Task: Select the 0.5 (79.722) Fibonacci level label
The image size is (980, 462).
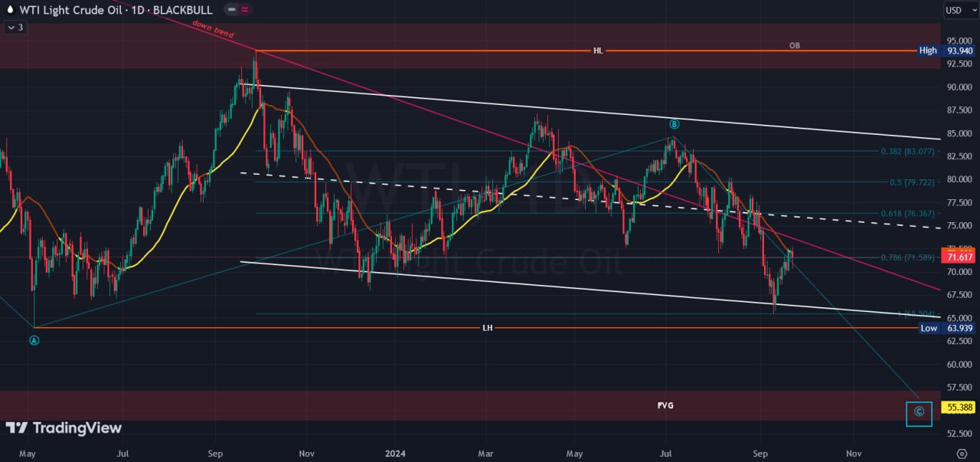Action: point(913,182)
